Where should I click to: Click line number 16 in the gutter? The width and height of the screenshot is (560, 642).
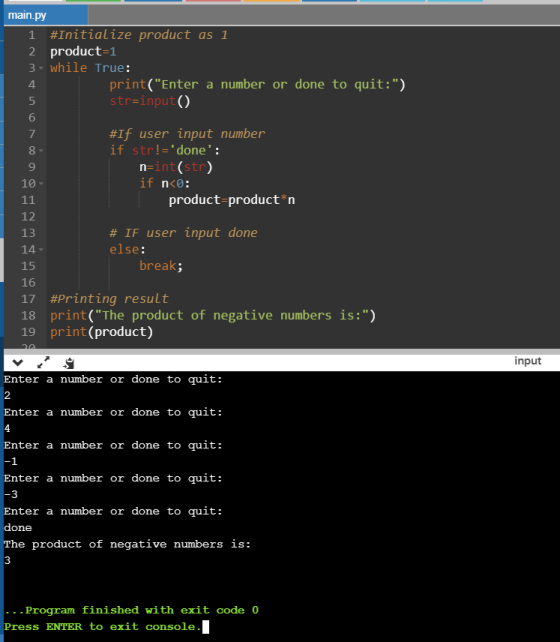28,283
